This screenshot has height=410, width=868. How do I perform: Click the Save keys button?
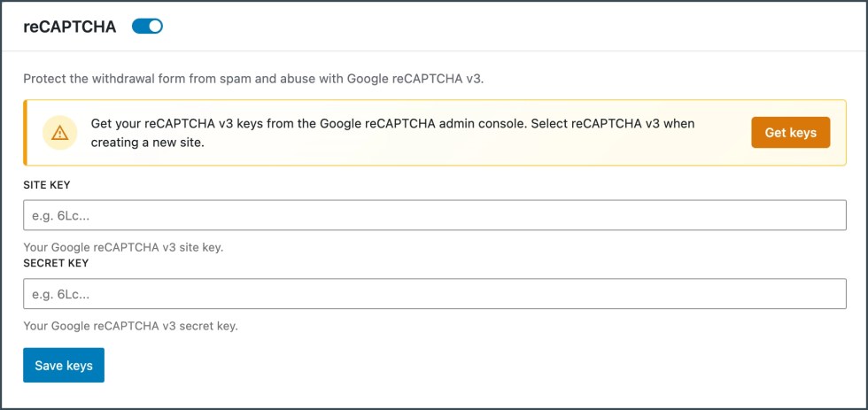pyautogui.click(x=64, y=365)
